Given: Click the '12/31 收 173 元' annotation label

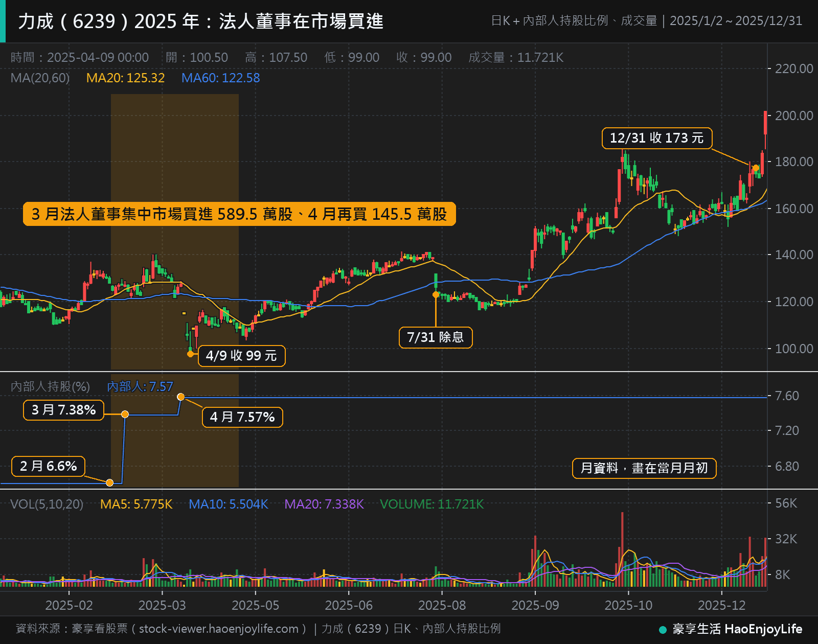Looking at the screenshot, I should tap(657, 138).
